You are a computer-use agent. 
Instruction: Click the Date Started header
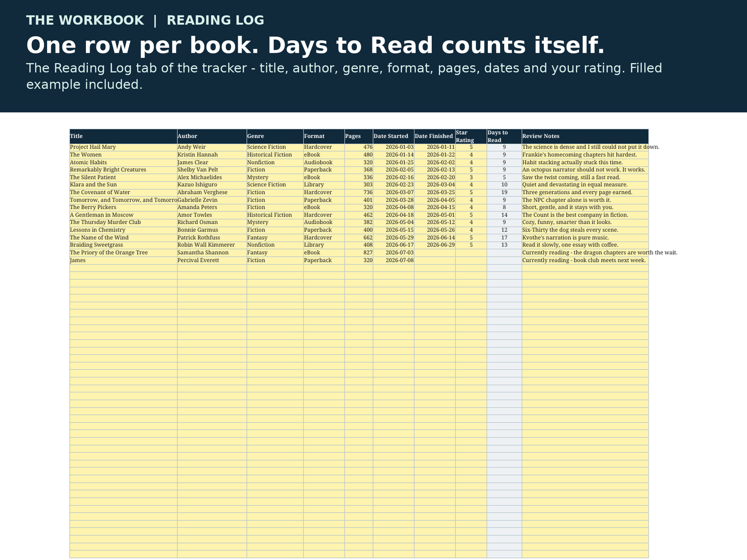(x=394, y=136)
